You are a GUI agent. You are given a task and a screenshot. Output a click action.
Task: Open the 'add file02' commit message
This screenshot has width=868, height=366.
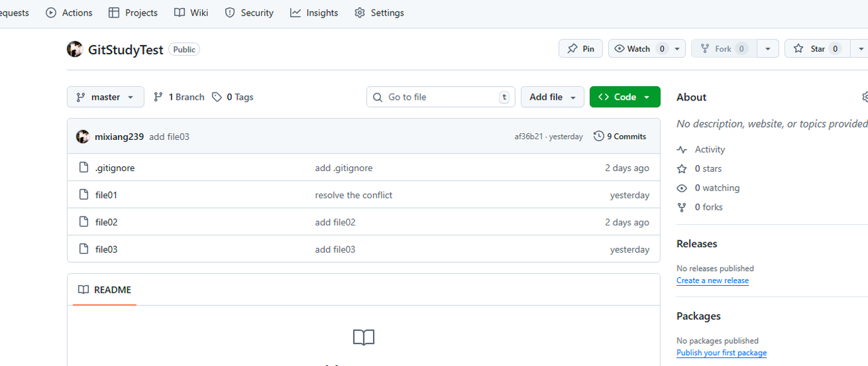click(335, 222)
